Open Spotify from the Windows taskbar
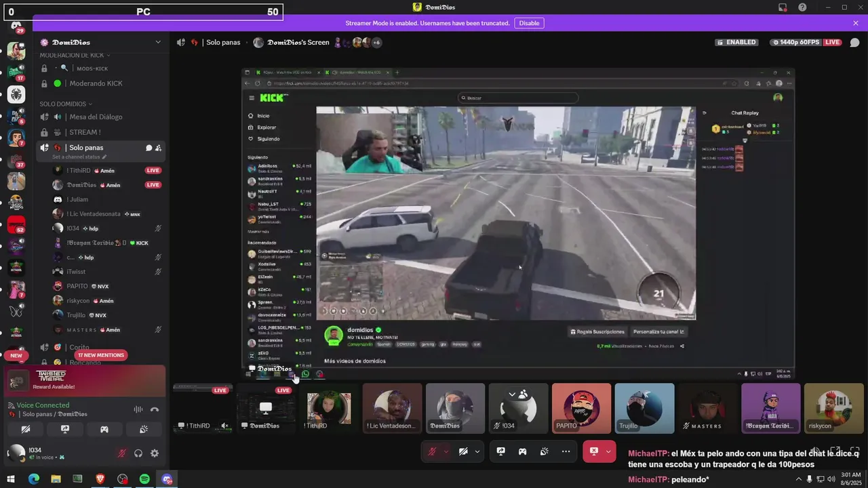The width and height of the screenshot is (868, 488). coord(144,479)
